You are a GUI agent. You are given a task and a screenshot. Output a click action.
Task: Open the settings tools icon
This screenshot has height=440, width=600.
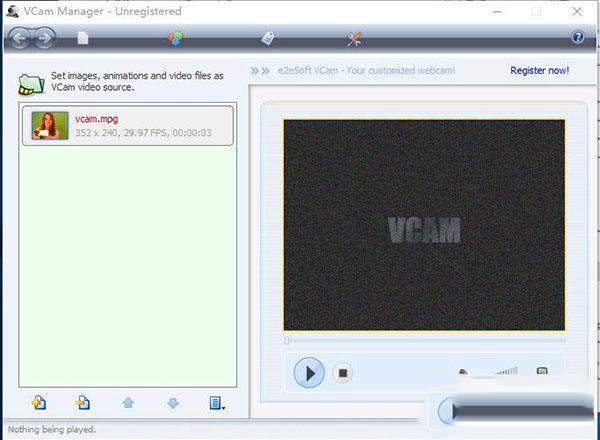coord(354,38)
